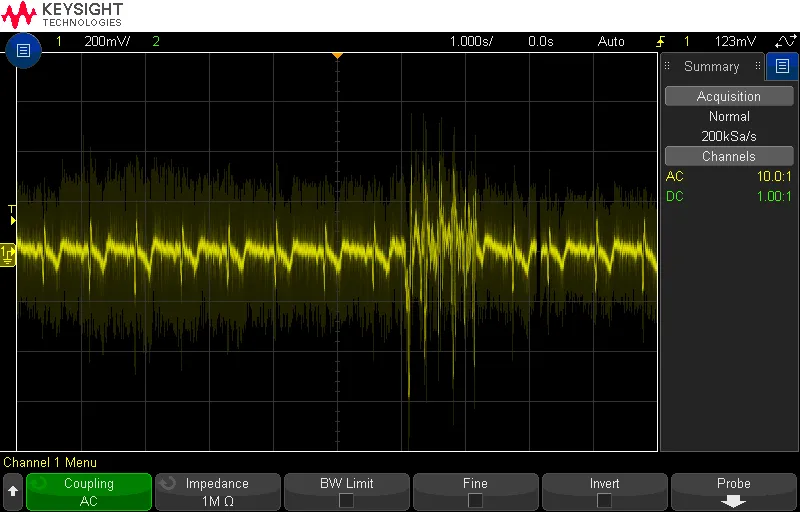This screenshot has height=512, width=800.
Task: Click the rising edge trigger icon
Action: [661, 42]
